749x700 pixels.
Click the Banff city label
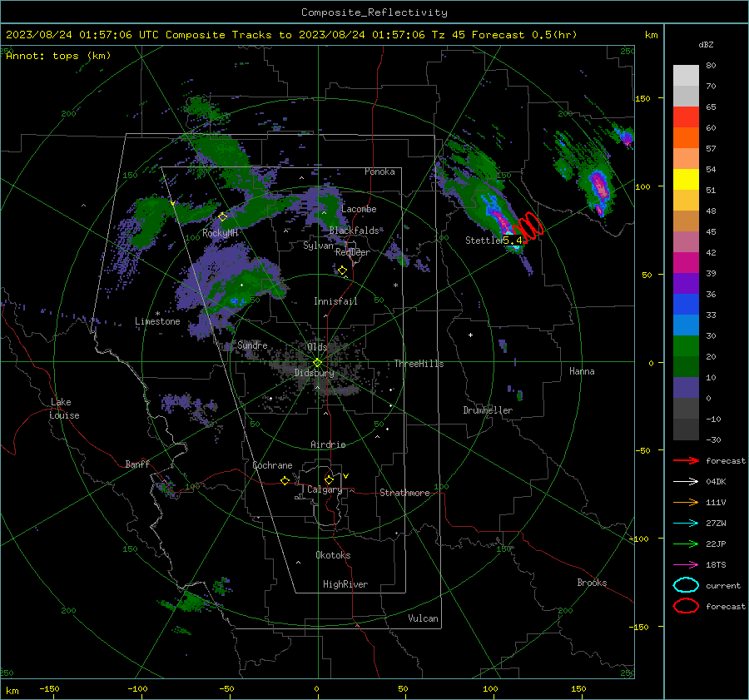click(137, 464)
